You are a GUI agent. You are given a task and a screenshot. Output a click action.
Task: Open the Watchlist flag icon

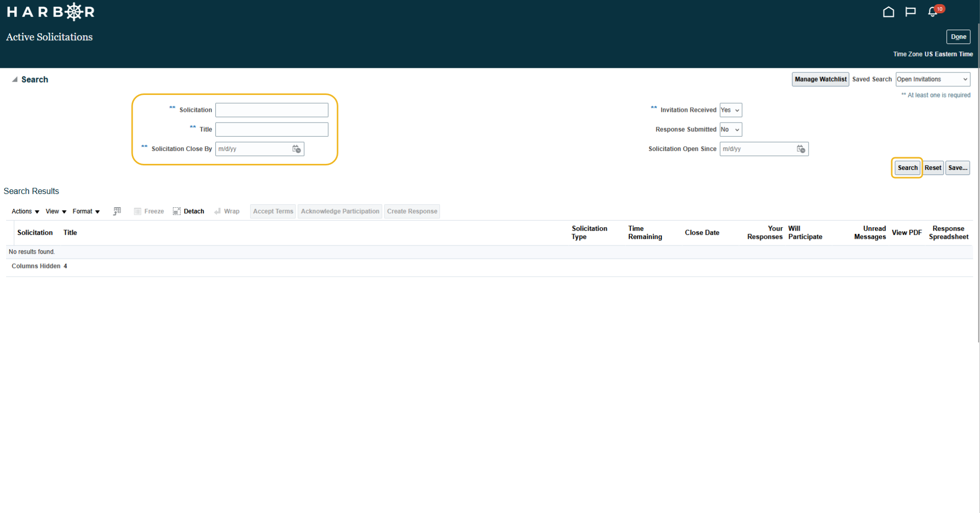911,12
